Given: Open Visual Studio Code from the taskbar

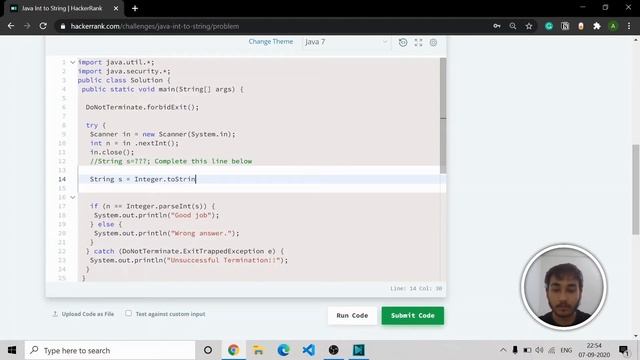Looking at the screenshot, I should click(x=309, y=350).
